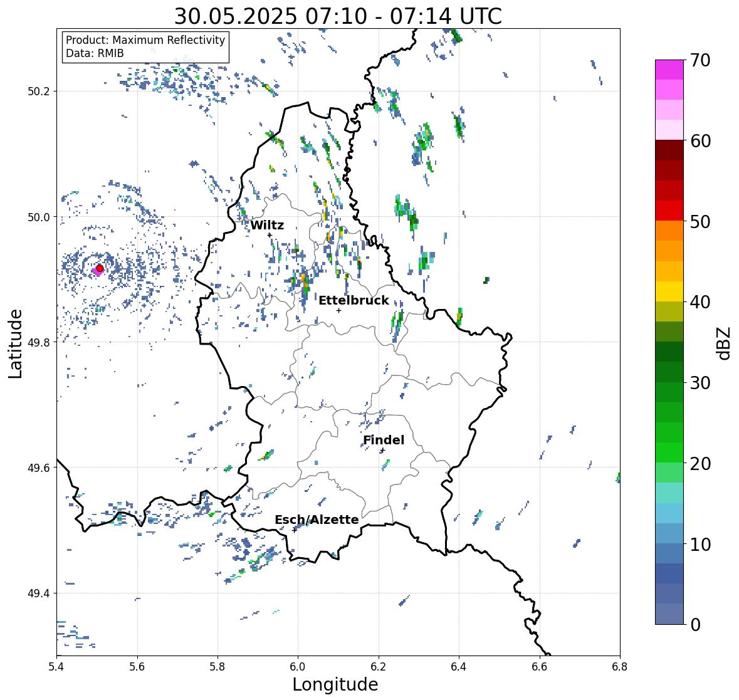Viewport: 739px width, 700px height.
Task: Click the yellow colorbar segment above 40
Action: (669, 291)
